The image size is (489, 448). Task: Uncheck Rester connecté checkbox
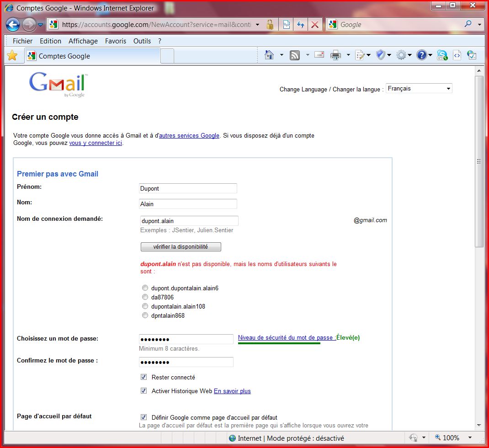(x=144, y=377)
